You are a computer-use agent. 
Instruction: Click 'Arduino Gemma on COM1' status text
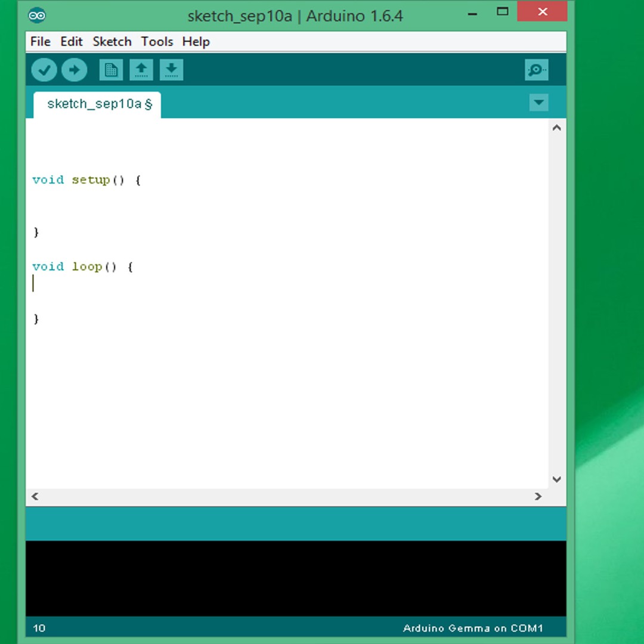point(473,628)
